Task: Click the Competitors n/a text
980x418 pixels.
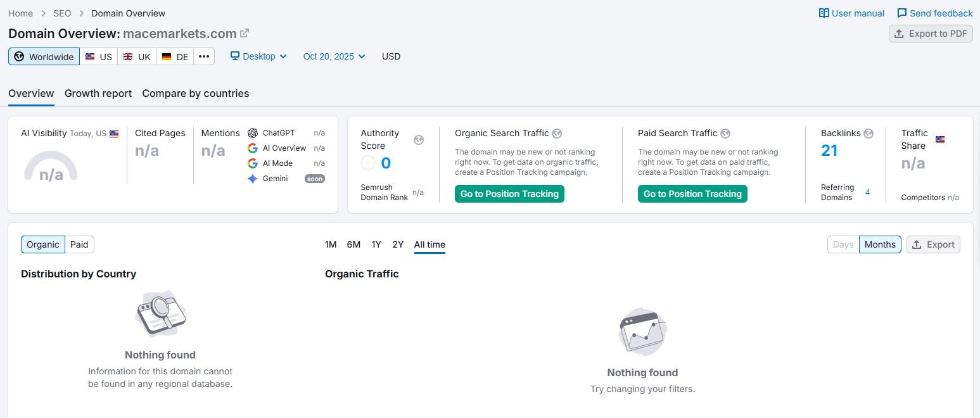Action: [x=930, y=198]
